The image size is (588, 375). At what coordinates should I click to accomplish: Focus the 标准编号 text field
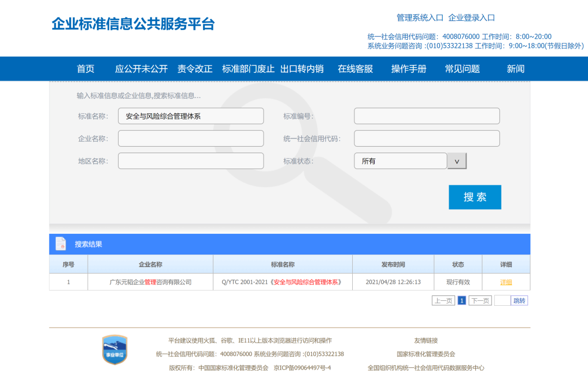426,116
